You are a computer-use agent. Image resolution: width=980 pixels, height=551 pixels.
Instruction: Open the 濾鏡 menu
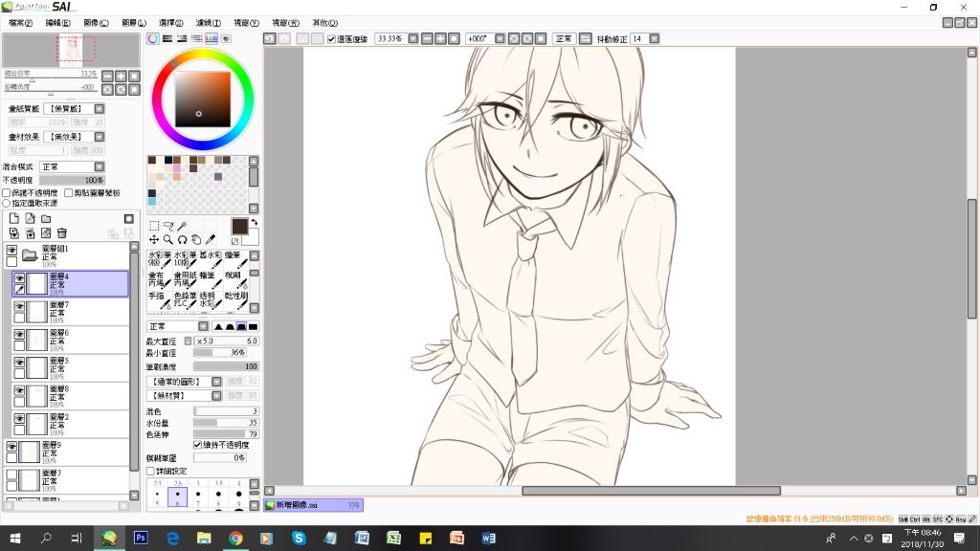point(209,23)
